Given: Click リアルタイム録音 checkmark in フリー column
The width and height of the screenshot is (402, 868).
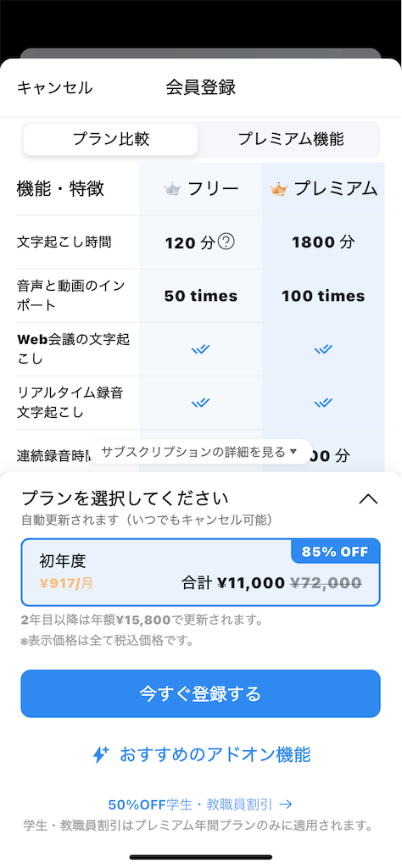Looking at the screenshot, I should pos(200,403).
